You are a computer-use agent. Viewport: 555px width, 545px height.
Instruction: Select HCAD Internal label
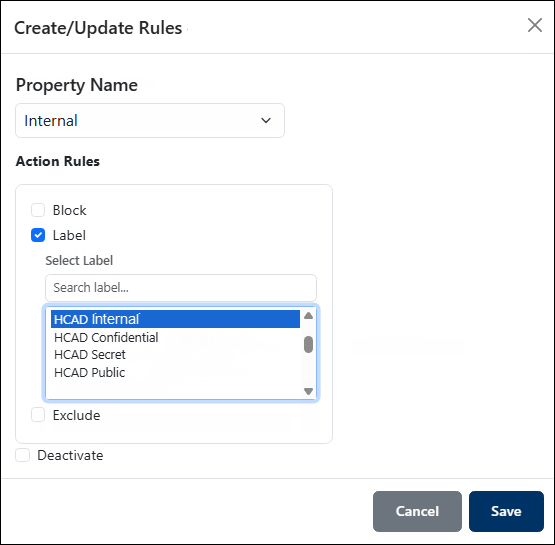tap(175, 319)
